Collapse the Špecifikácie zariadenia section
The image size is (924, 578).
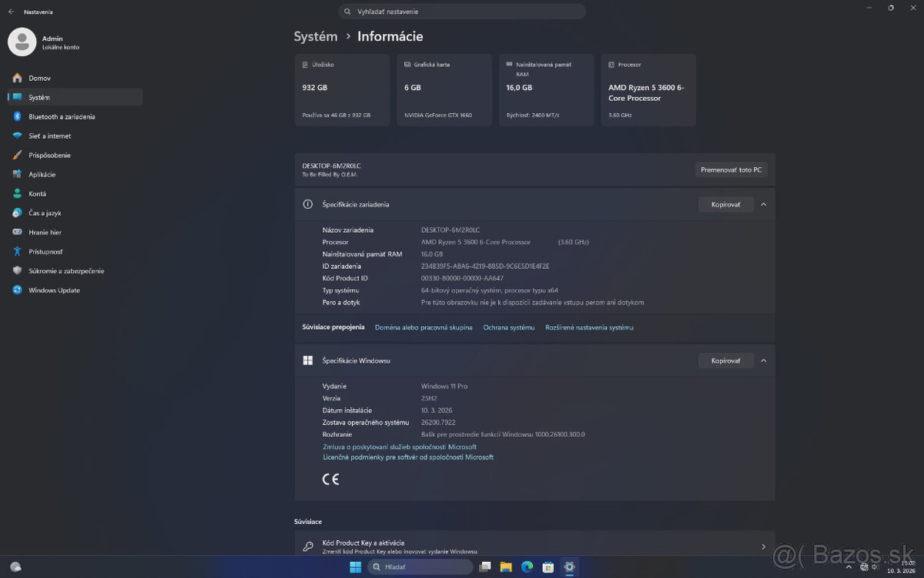763,204
